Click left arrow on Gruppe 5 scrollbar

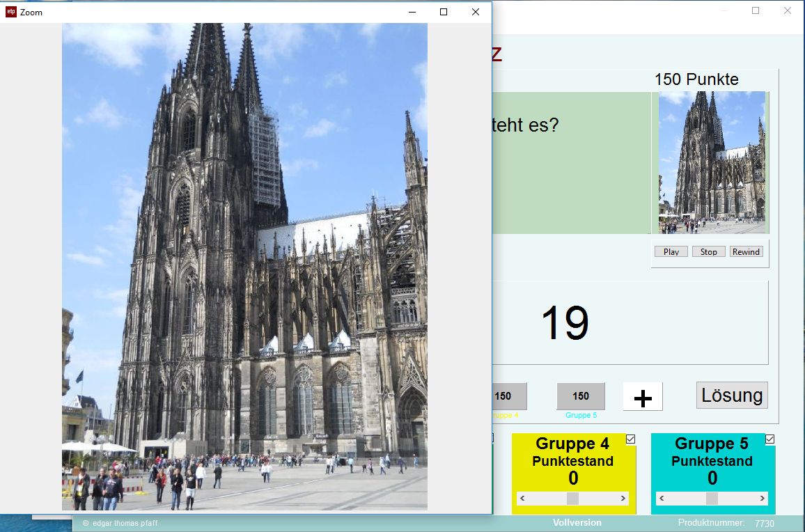click(x=662, y=499)
